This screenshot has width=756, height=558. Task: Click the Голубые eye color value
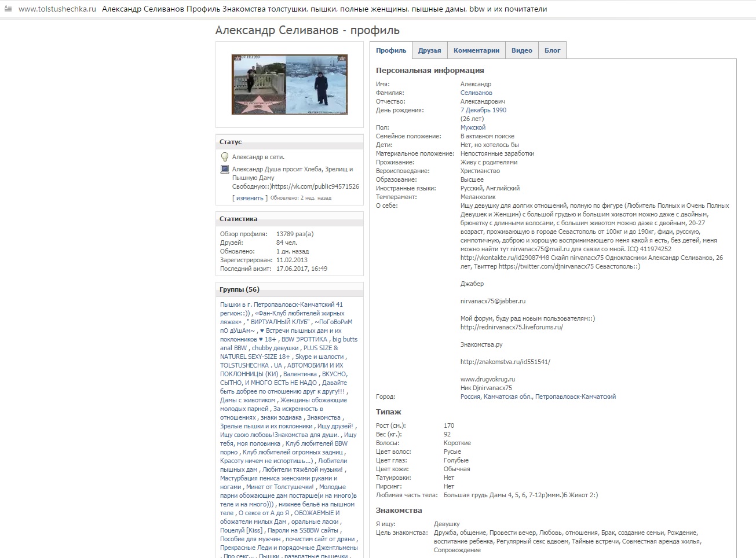coord(456,460)
